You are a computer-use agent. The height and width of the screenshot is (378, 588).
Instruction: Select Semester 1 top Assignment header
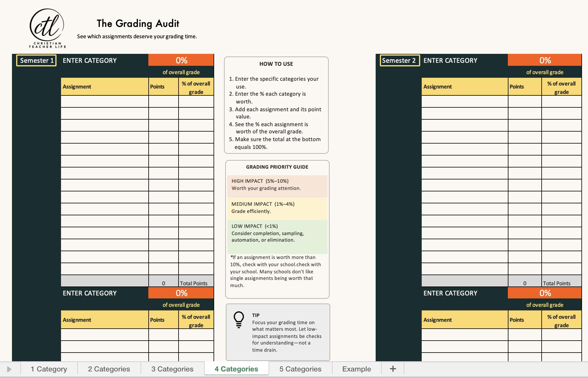tap(105, 87)
